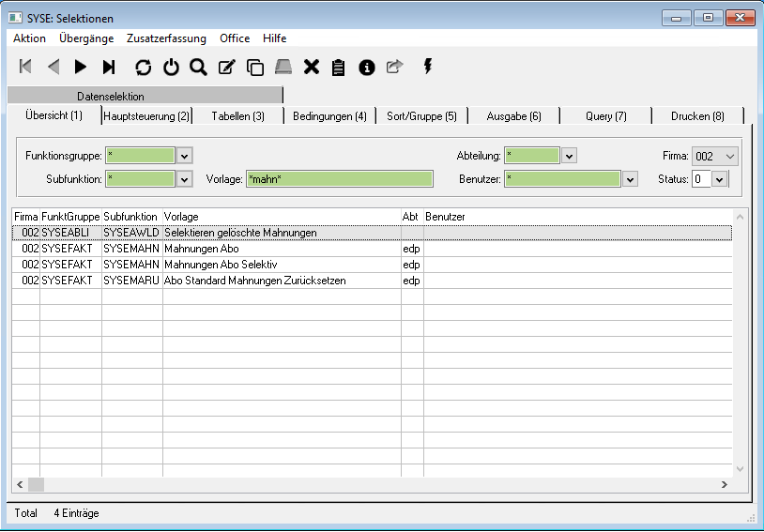Click the power icon in toolbar
The width and height of the screenshot is (764, 532).
[171, 67]
